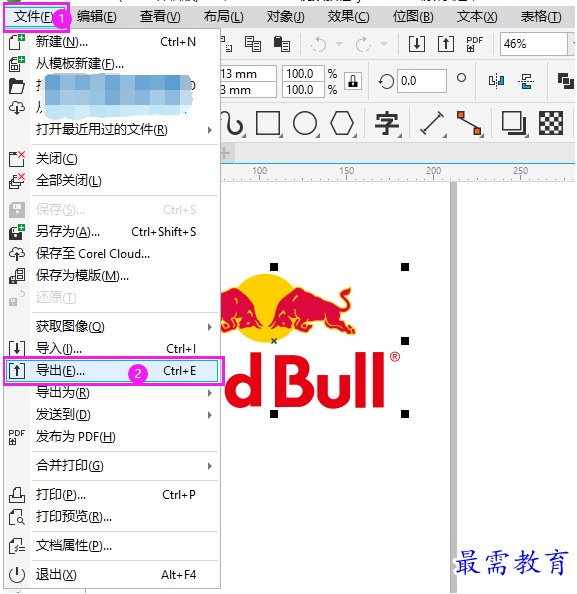Screen dimensions: 577x594
Task: Open the 编辑(E) menu
Action: (97, 17)
